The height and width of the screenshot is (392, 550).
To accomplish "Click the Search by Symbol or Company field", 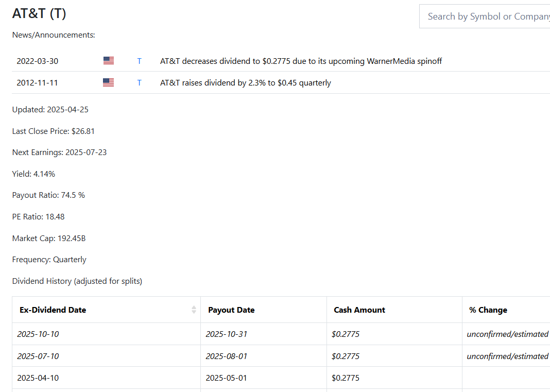I will [x=485, y=16].
